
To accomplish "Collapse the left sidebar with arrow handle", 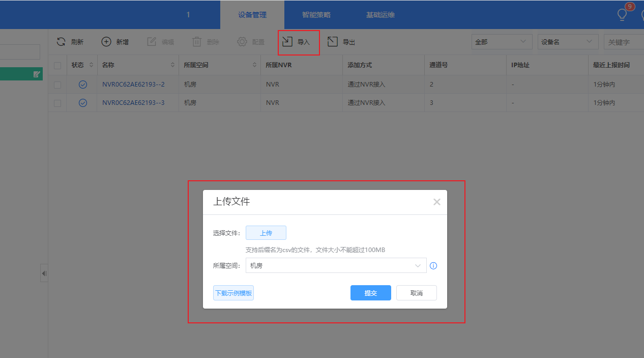I will [x=44, y=273].
